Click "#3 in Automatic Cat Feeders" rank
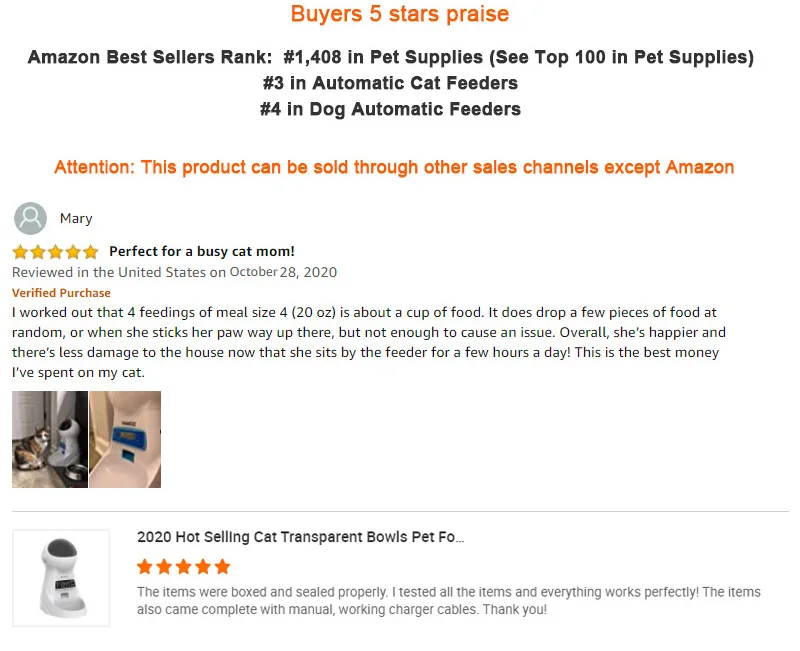 pos(390,83)
